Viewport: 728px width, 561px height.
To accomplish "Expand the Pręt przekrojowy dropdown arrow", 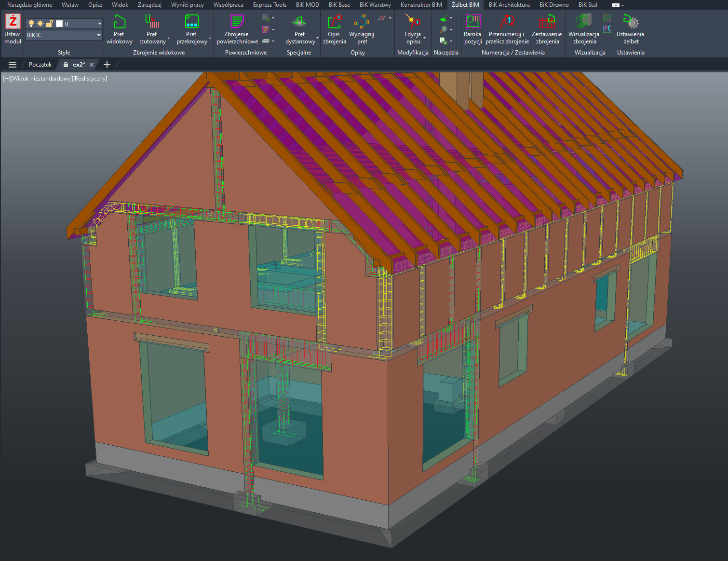I will 210,38.
